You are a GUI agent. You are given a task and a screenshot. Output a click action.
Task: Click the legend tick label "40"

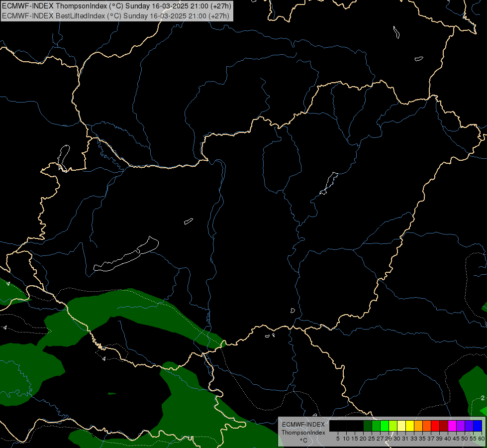click(x=448, y=439)
